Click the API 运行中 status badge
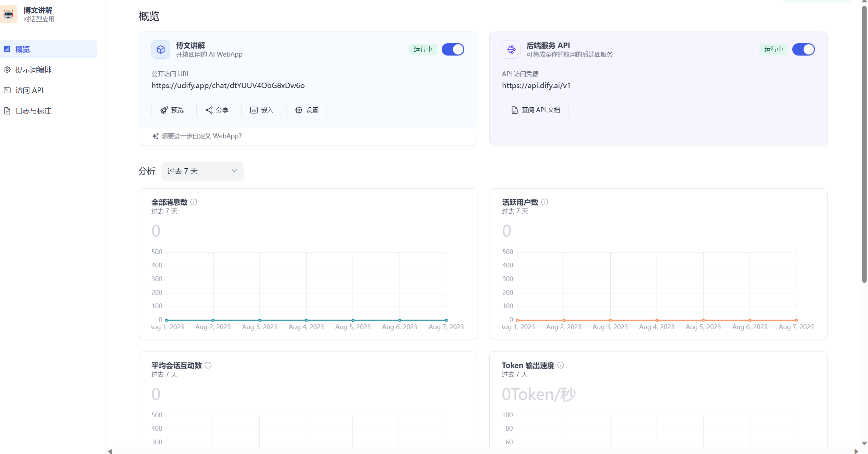 pos(774,49)
